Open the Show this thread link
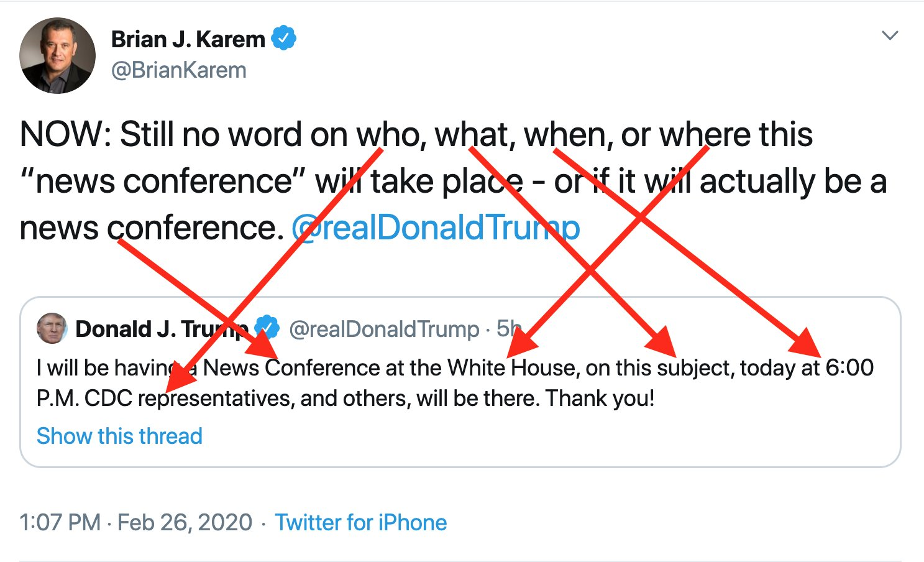 (119, 436)
